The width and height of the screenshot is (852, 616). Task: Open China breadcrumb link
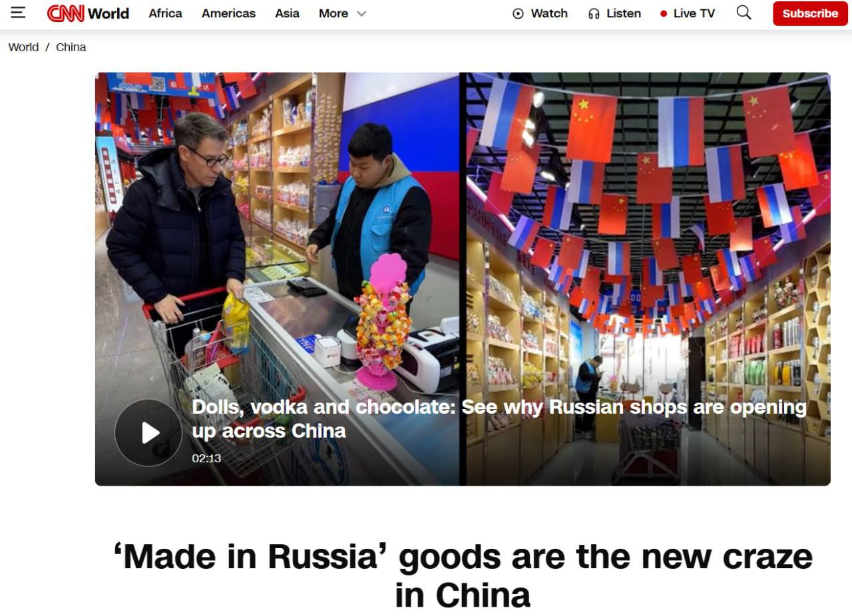pyautogui.click(x=71, y=47)
